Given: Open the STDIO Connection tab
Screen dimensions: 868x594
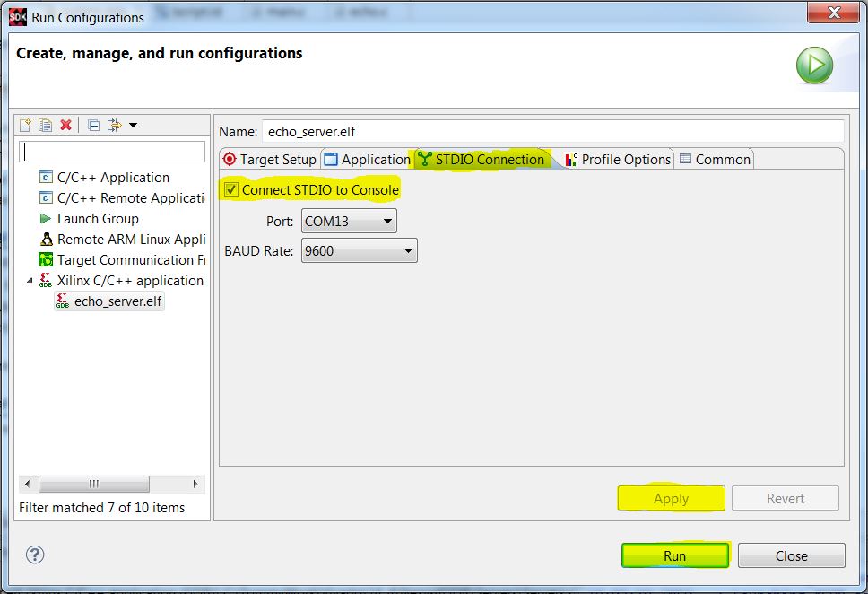Looking at the screenshot, I should coord(482,160).
